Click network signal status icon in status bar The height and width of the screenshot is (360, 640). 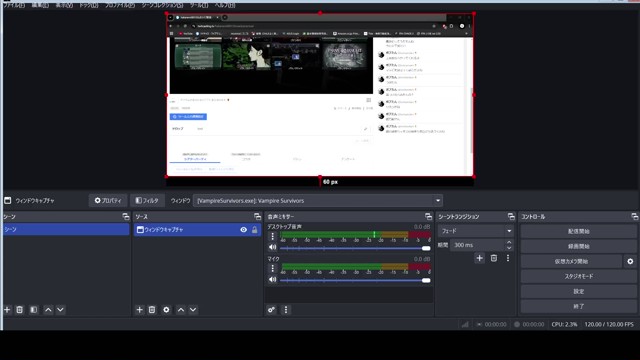(465, 324)
